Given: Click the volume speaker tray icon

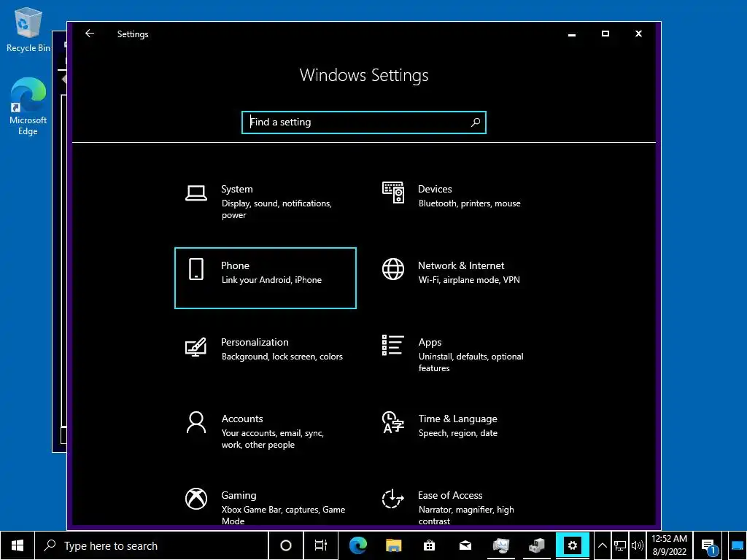Looking at the screenshot, I should coord(637,545).
